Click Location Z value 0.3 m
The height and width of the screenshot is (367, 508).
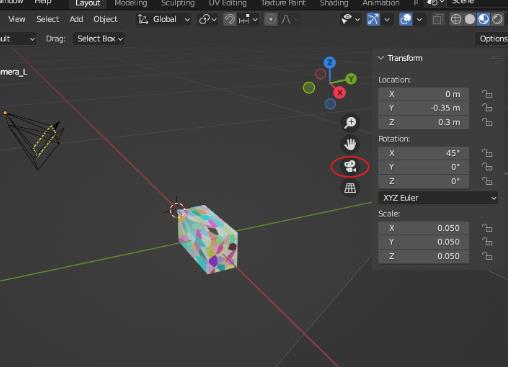(423, 122)
